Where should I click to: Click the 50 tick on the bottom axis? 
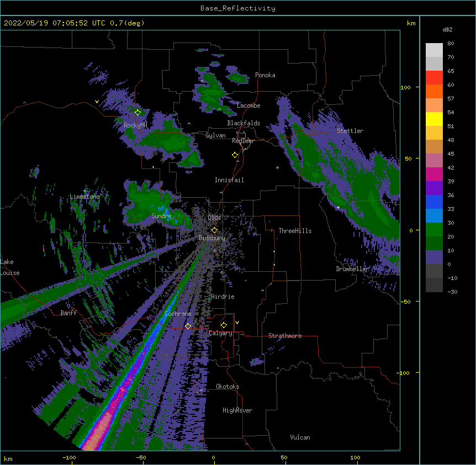[x=284, y=457]
